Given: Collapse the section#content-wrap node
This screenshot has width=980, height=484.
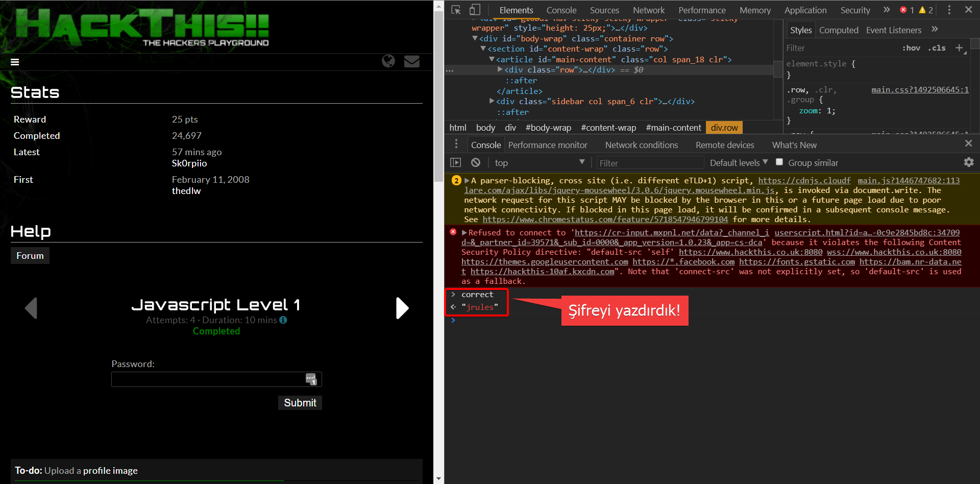Looking at the screenshot, I should 483,49.
